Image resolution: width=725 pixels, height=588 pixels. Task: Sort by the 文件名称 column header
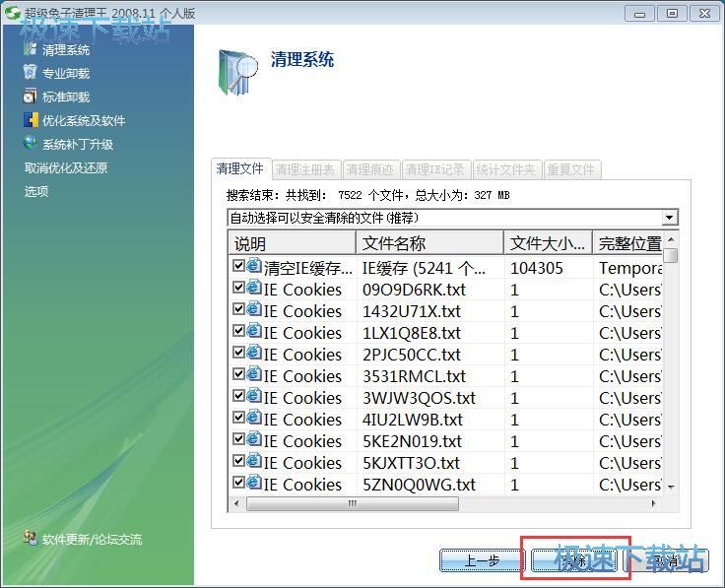tap(428, 243)
